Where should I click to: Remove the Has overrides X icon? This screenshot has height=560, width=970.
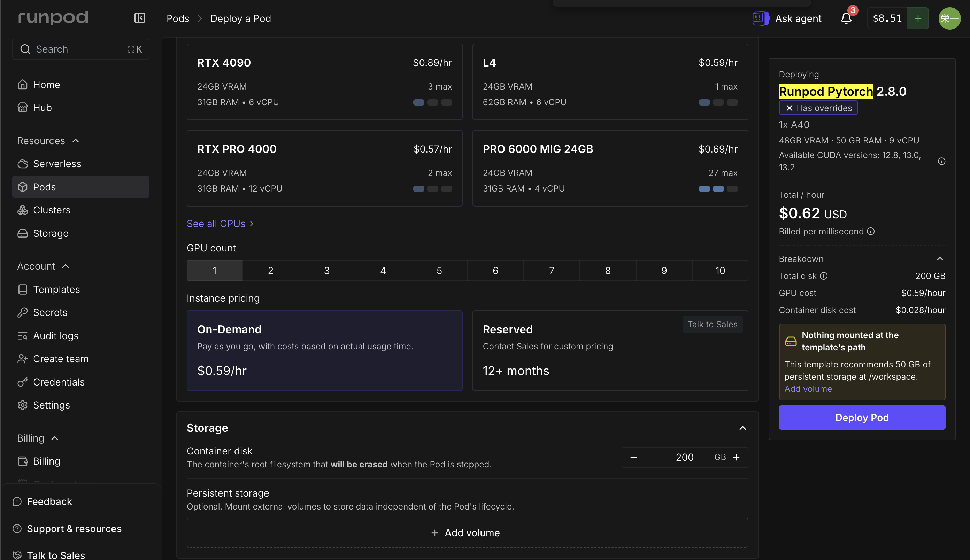(789, 108)
